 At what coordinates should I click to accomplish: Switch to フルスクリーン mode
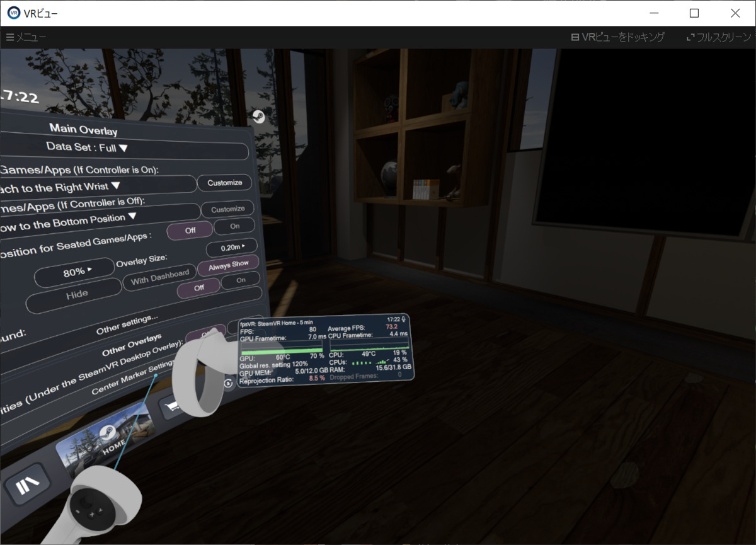[x=719, y=37]
